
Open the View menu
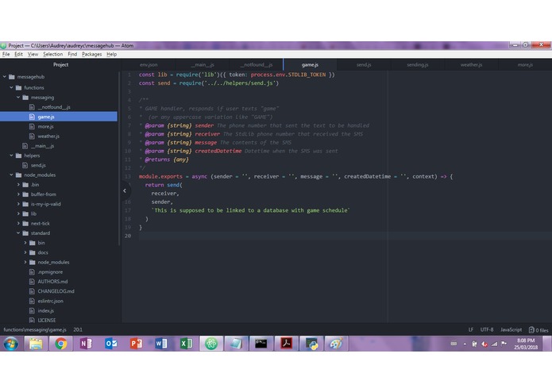[33, 54]
